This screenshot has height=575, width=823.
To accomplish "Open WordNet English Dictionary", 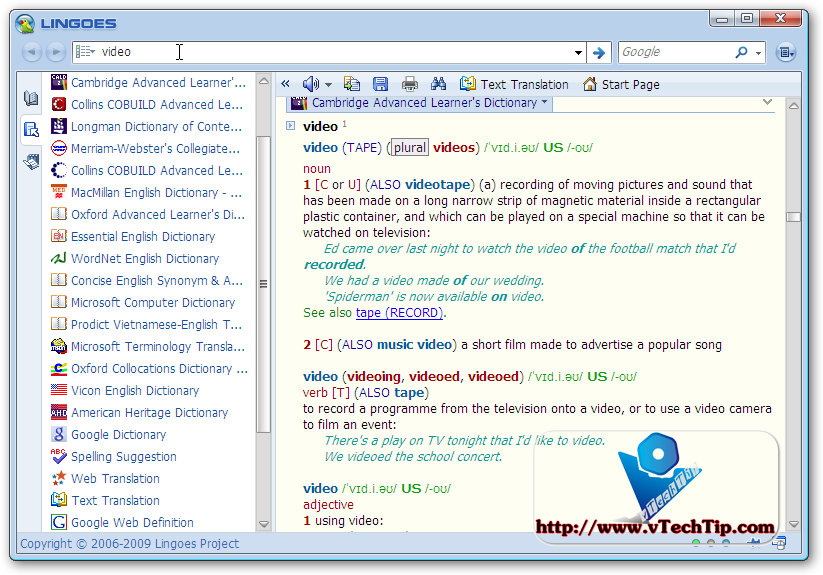I will 135,259.
